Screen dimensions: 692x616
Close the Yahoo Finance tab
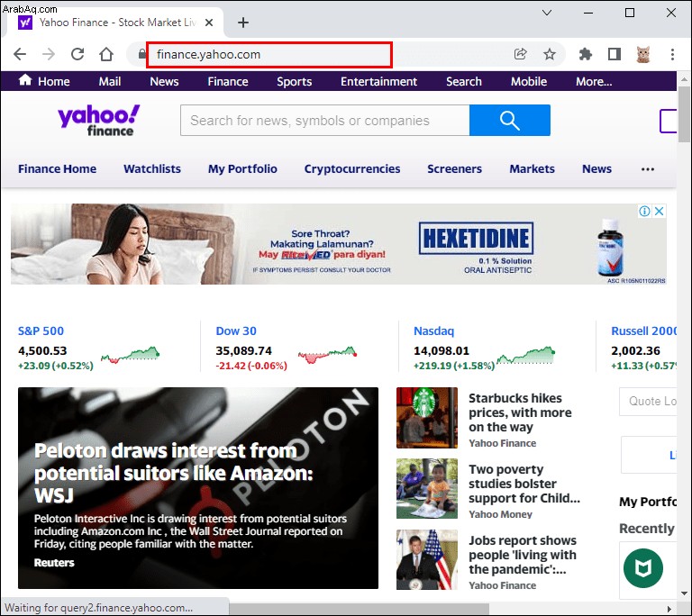tap(209, 22)
